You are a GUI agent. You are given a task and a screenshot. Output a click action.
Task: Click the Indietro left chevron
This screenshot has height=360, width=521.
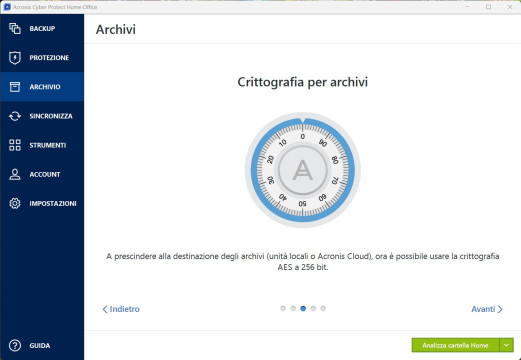(x=105, y=309)
